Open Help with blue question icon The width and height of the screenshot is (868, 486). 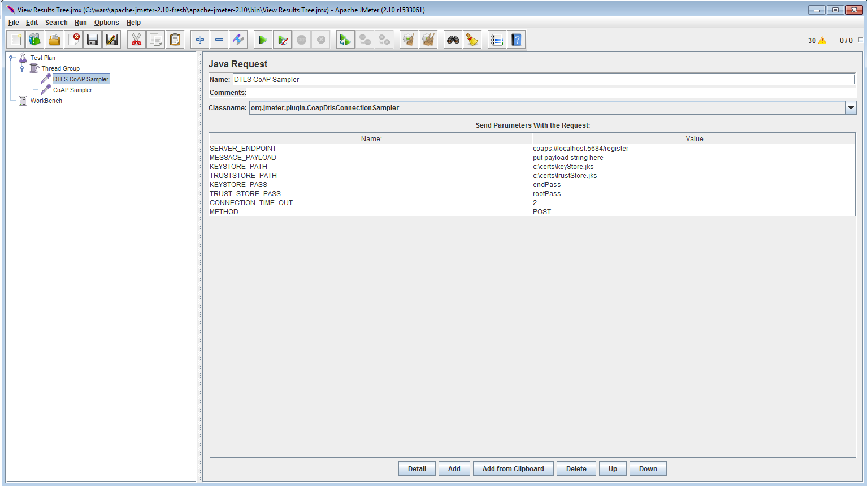pyautogui.click(x=516, y=40)
